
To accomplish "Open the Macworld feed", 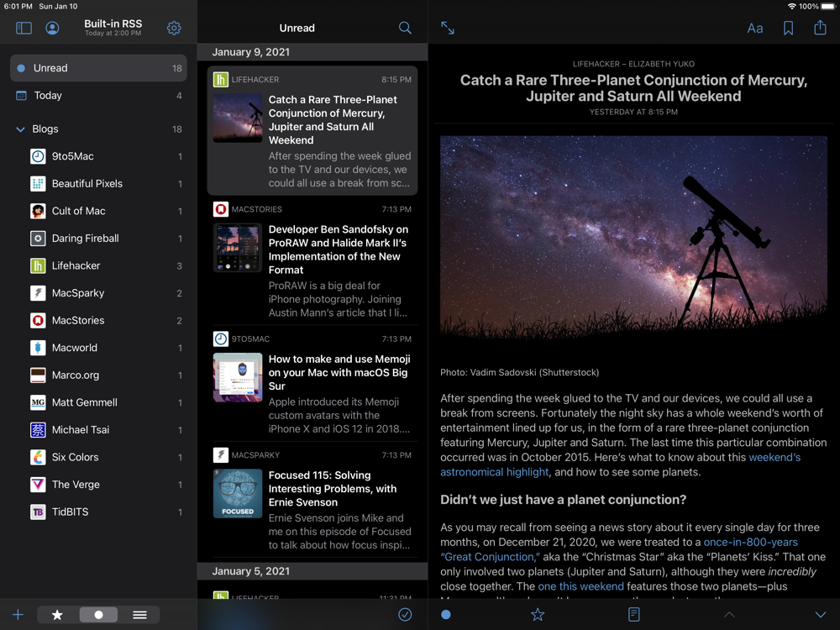I will 106,348.
